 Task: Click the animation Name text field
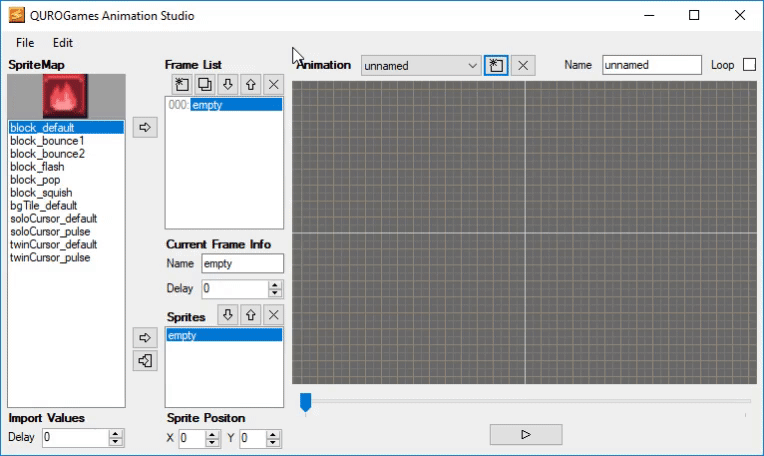coord(651,65)
